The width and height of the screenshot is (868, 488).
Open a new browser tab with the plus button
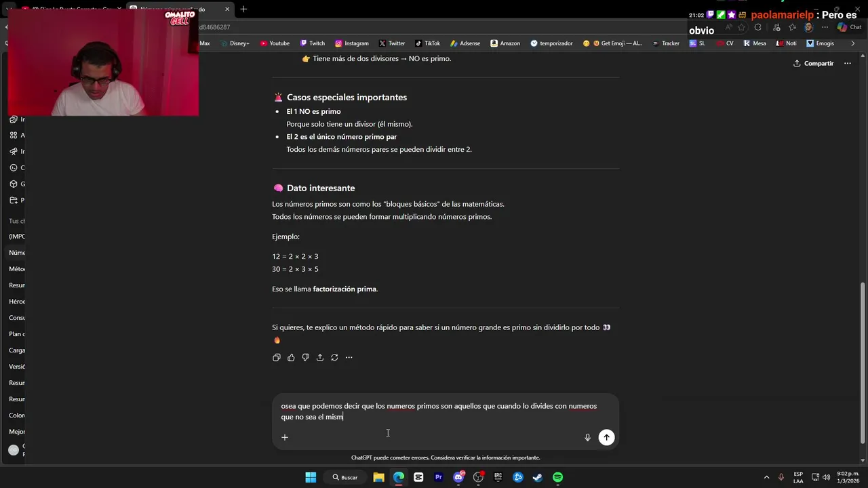pyautogui.click(x=243, y=9)
